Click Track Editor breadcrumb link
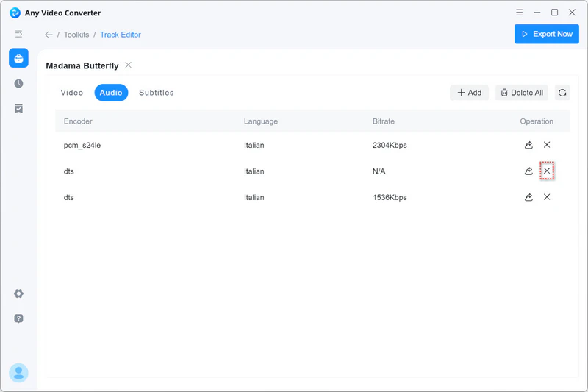588x392 pixels. coord(121,35)
